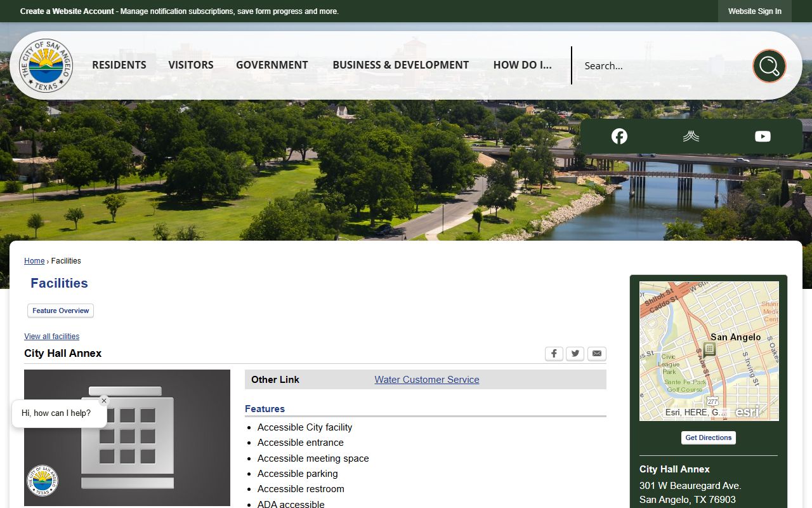Click the search magnifier button

(x=769, y=65)
